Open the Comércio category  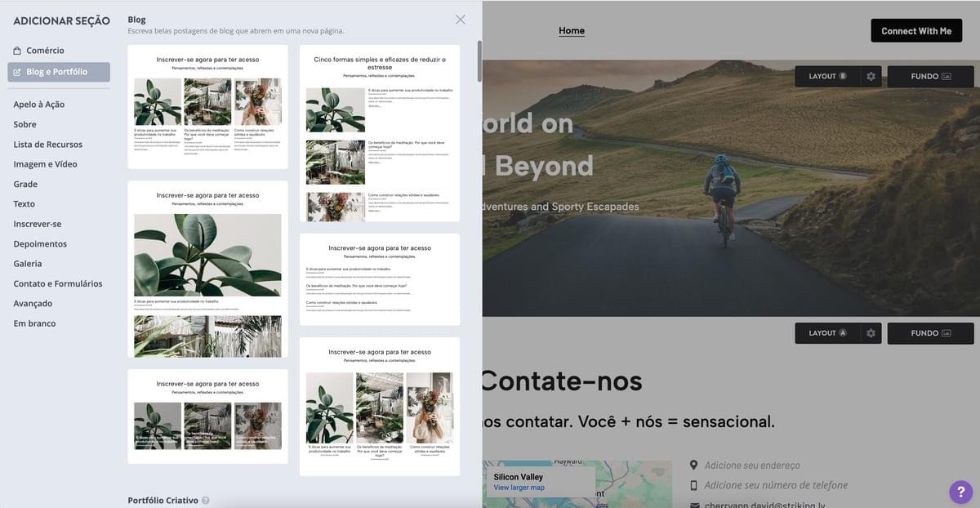pyautogui.click(x=45, y=51)
